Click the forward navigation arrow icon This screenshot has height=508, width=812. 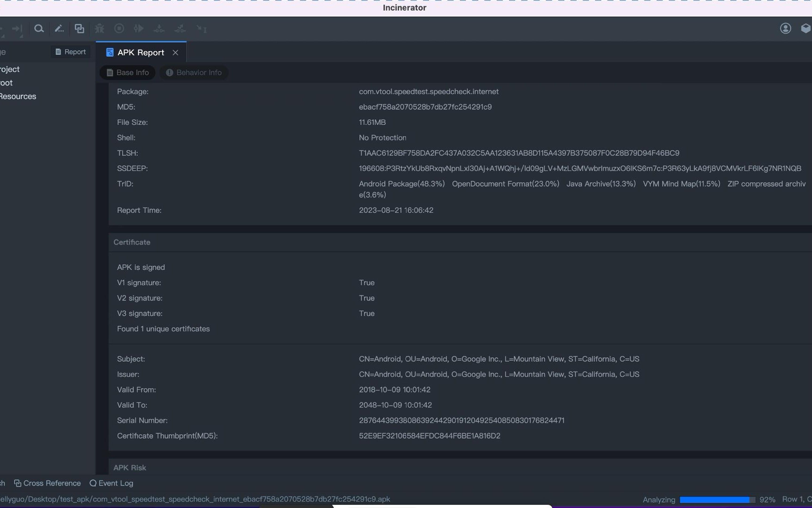click(17, 29)
